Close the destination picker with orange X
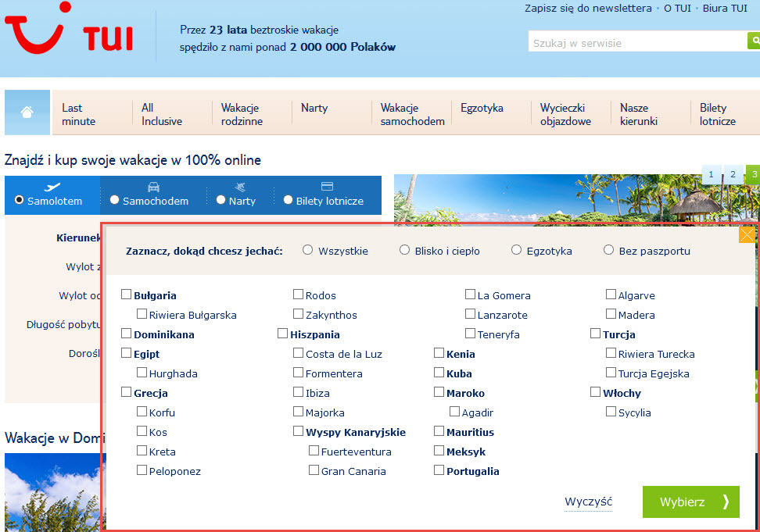 click(747, 235)
